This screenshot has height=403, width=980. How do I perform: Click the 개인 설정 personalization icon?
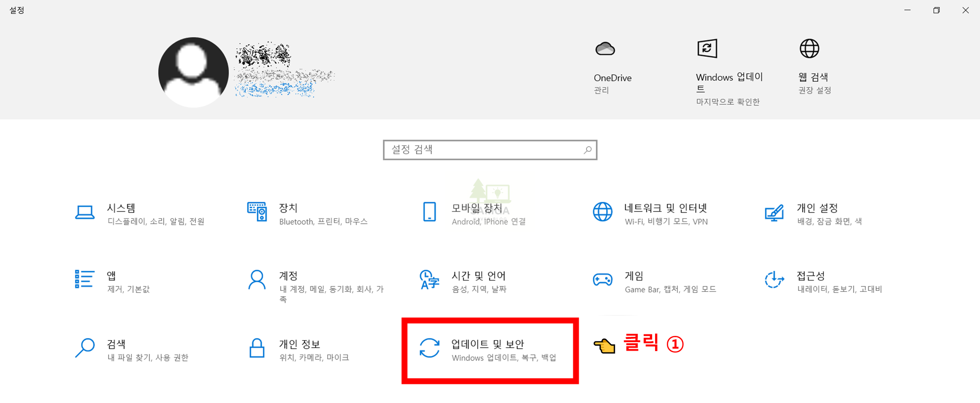774,213
